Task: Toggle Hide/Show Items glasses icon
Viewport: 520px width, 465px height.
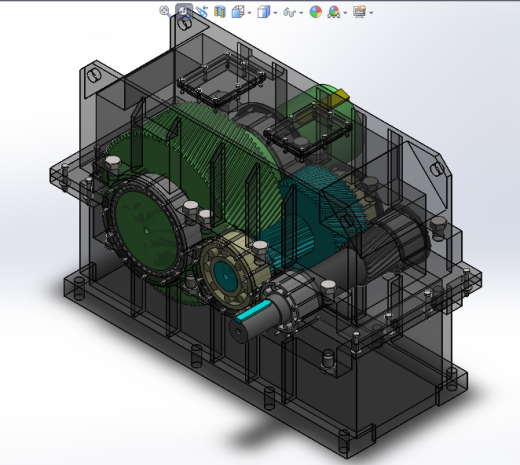Action: (x=289, y=13)
